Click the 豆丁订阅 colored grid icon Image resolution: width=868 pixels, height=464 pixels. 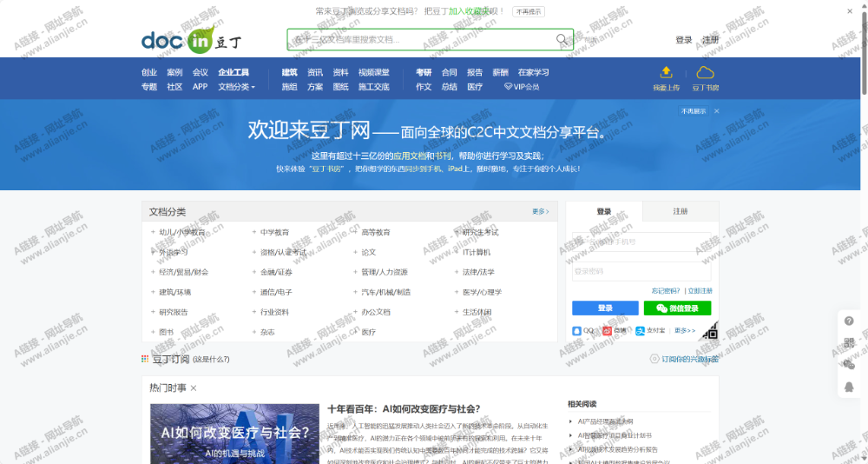tap(145, 359)
